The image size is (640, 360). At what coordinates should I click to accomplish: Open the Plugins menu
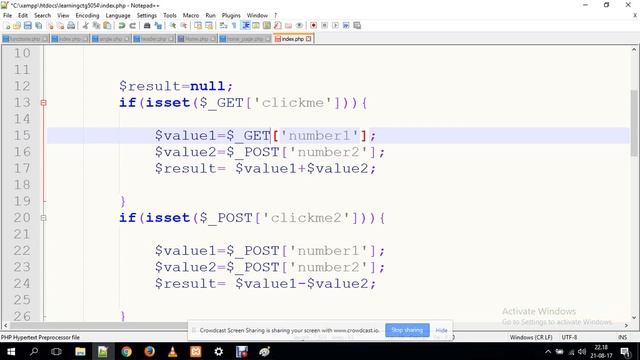pos(231,16)
